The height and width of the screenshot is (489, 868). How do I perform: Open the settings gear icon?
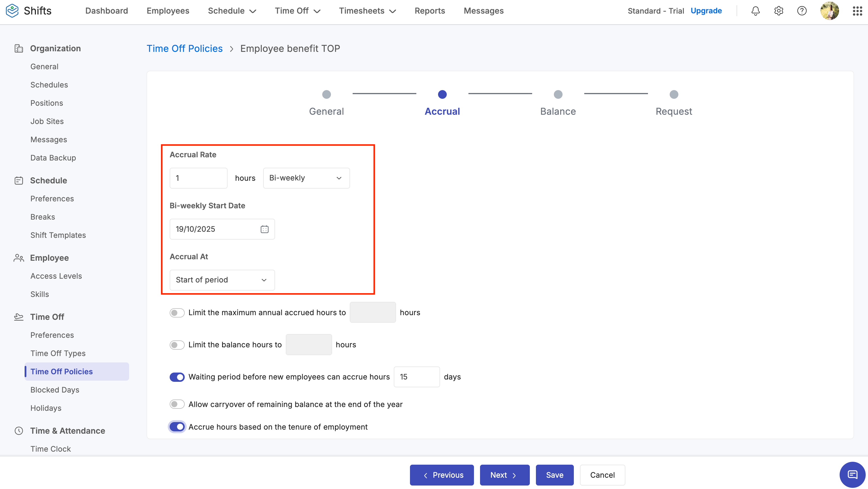pos(778,11)
